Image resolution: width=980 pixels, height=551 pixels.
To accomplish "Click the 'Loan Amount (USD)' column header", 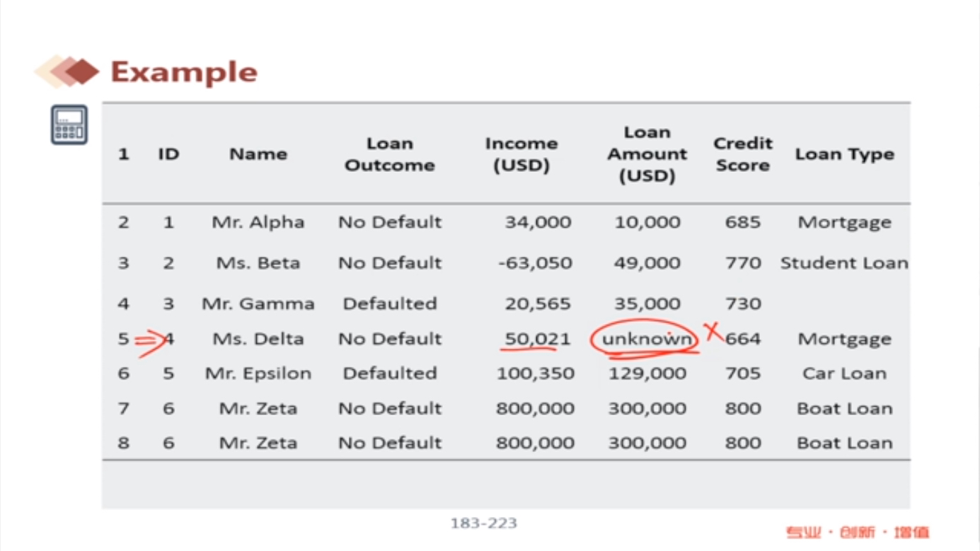I will [647, 154].
